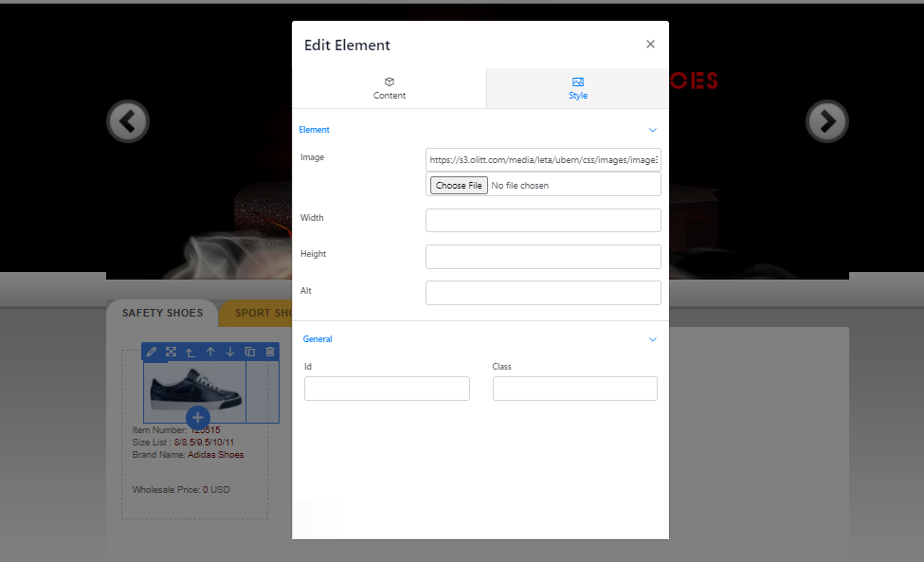Collapse the General section chevron
924x562 pixels.
tap(652, 339)
